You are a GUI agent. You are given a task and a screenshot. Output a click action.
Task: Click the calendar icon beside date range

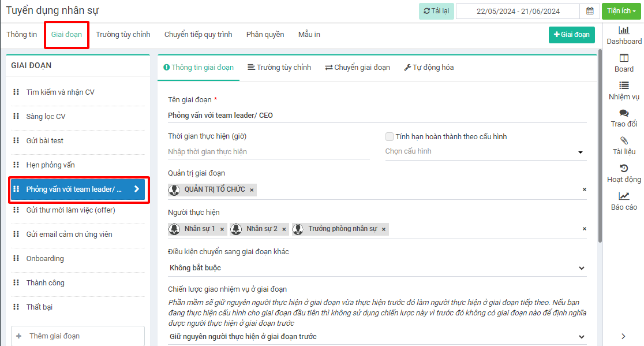589,11
